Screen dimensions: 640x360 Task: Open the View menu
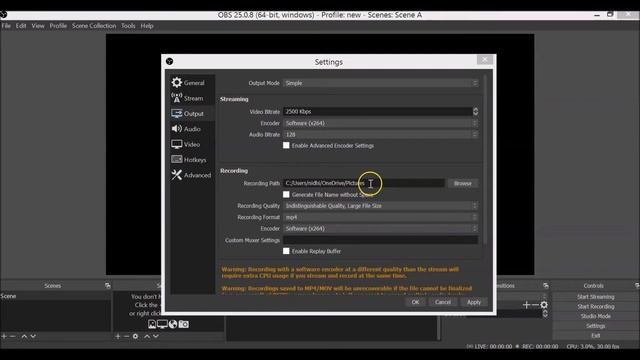pos(38,26)
